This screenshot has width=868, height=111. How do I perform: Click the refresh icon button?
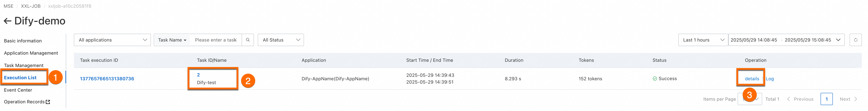point(855,40)
